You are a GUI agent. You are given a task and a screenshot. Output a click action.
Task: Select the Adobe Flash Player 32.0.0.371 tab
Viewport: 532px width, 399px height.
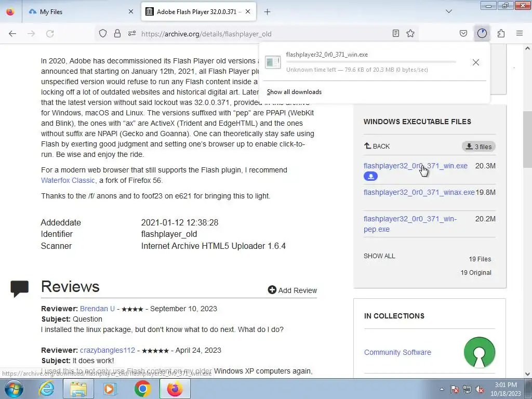198,11
